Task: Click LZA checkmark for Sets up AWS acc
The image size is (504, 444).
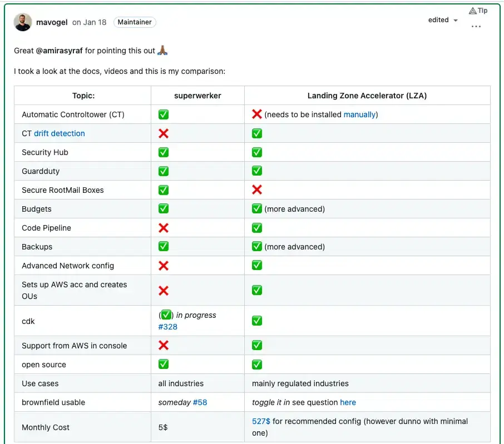Action: tap(257, 290)
